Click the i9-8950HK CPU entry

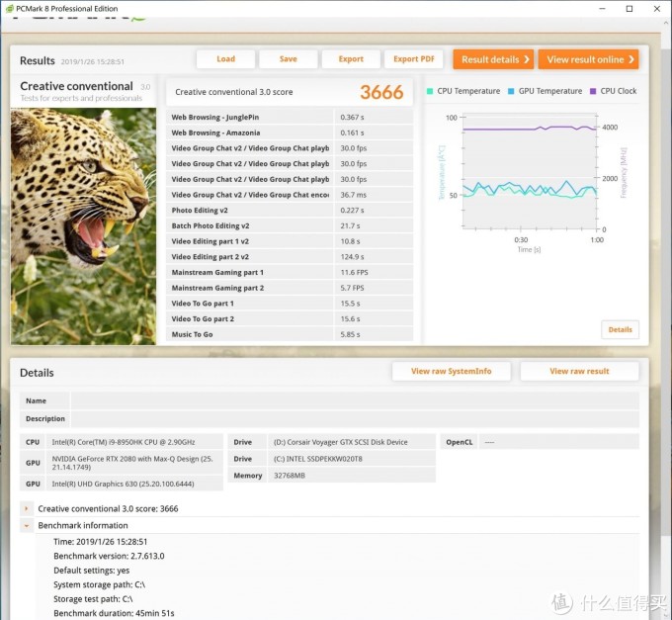coord(124,442)
